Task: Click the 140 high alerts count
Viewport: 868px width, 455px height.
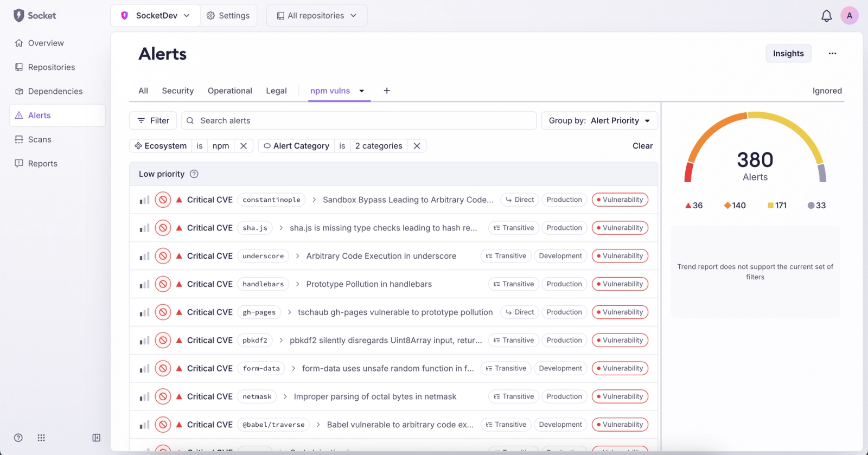Action: 735,206
